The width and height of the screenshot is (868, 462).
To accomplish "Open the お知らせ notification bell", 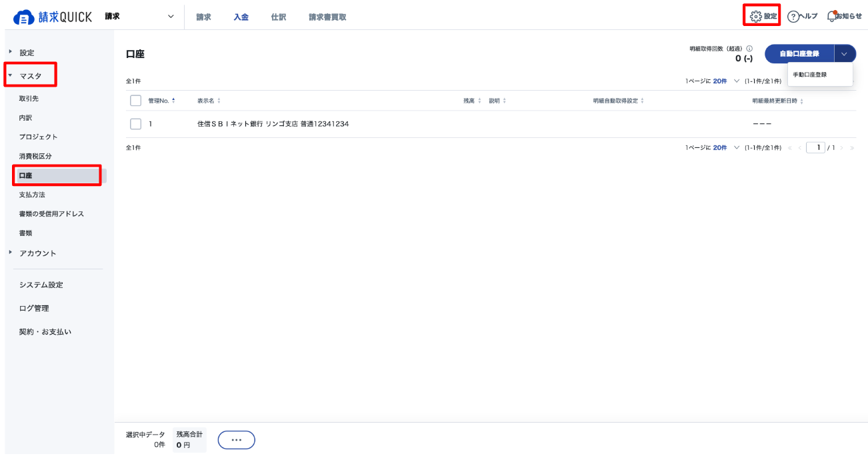I will (x=832, y=16).
